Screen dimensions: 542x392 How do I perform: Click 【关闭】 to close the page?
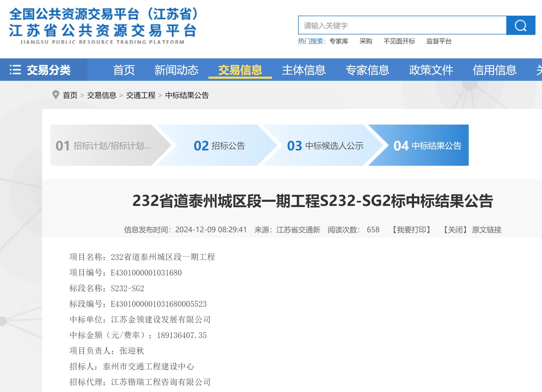(455, 230)
